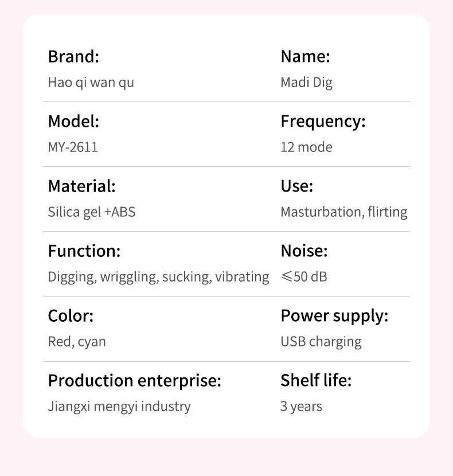Viewport: 453px width, 476px height.
Task: Click the "Name:" heading label
Action: pyautogui.click(x=305, y=57)
